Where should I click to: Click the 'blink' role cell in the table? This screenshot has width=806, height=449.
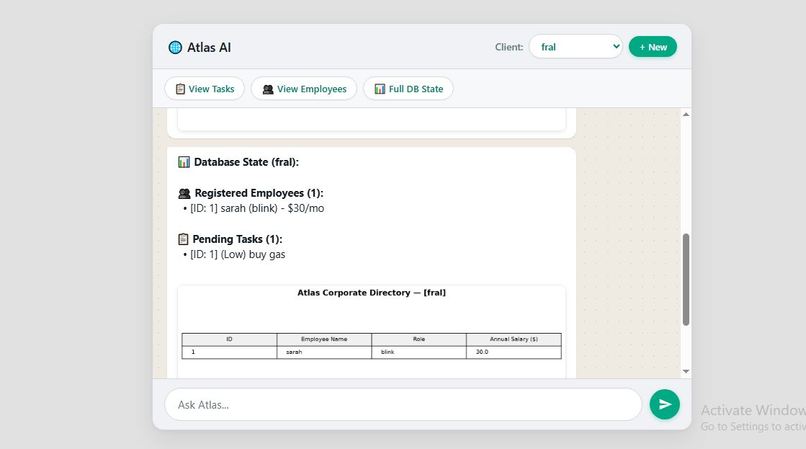(x=419, y=352)
